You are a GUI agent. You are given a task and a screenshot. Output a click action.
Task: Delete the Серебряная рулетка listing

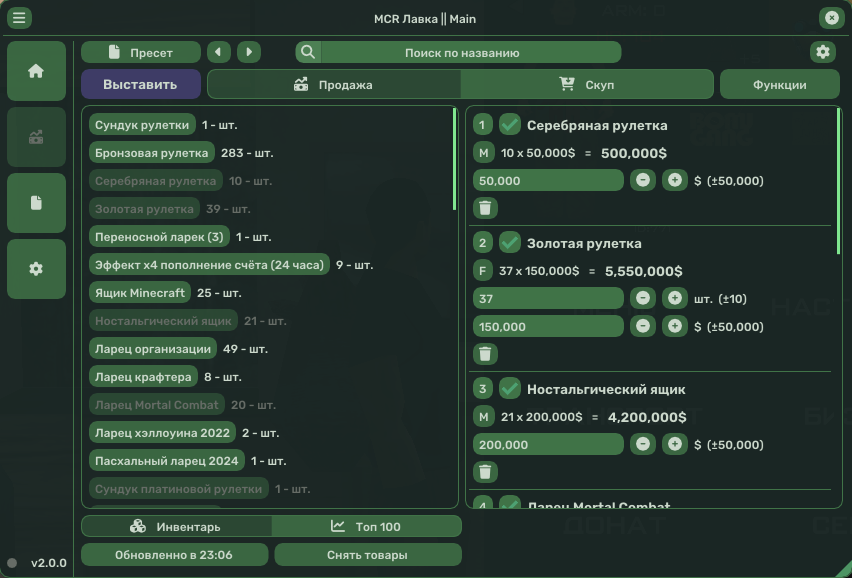[x=485, y=208]
